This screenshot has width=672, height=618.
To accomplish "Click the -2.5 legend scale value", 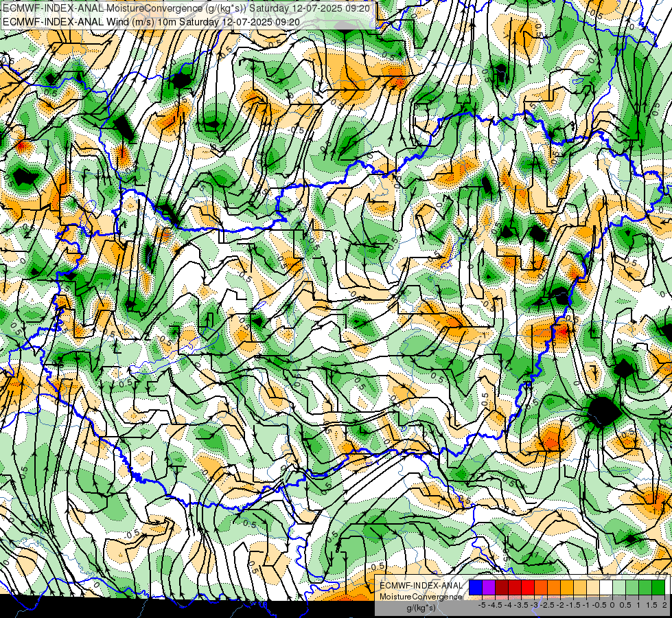I will (547, 605).
